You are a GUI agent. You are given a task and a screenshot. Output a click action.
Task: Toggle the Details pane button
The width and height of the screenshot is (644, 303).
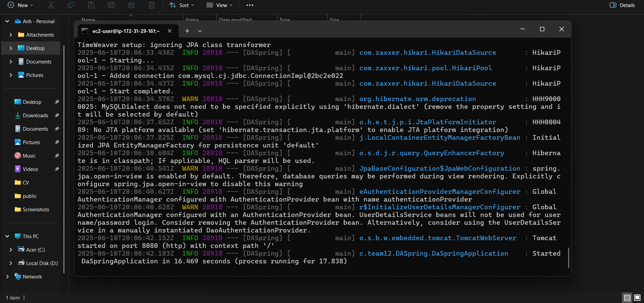(x=623, y=5)
